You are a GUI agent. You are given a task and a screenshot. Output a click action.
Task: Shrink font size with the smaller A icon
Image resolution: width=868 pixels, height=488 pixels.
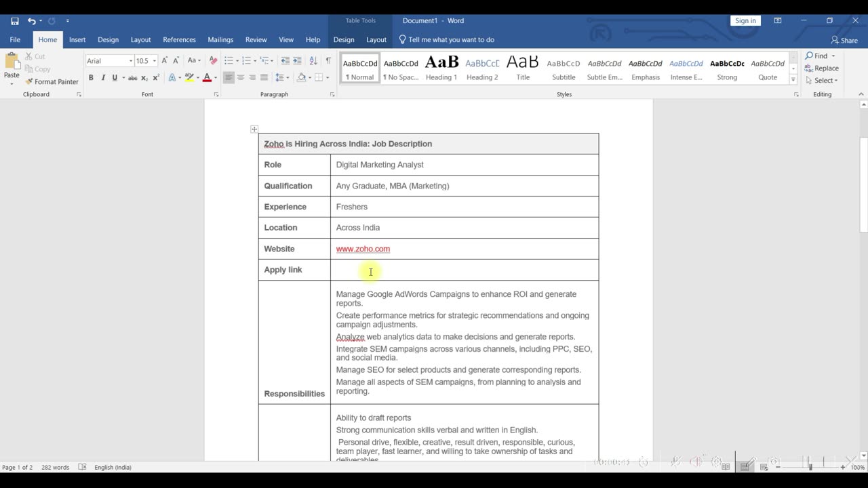(x=176, y=60)
